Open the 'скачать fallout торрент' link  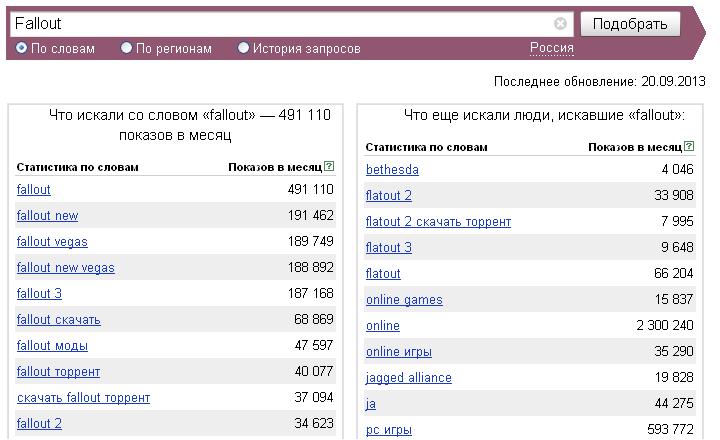[84, 397]
